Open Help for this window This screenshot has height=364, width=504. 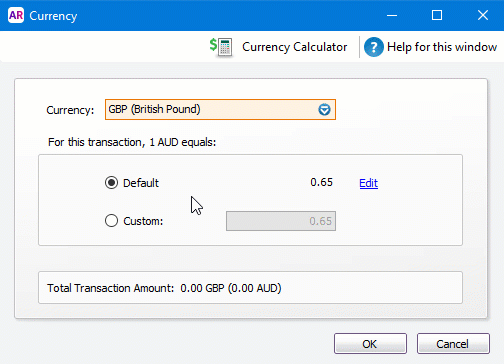[442, 47]
